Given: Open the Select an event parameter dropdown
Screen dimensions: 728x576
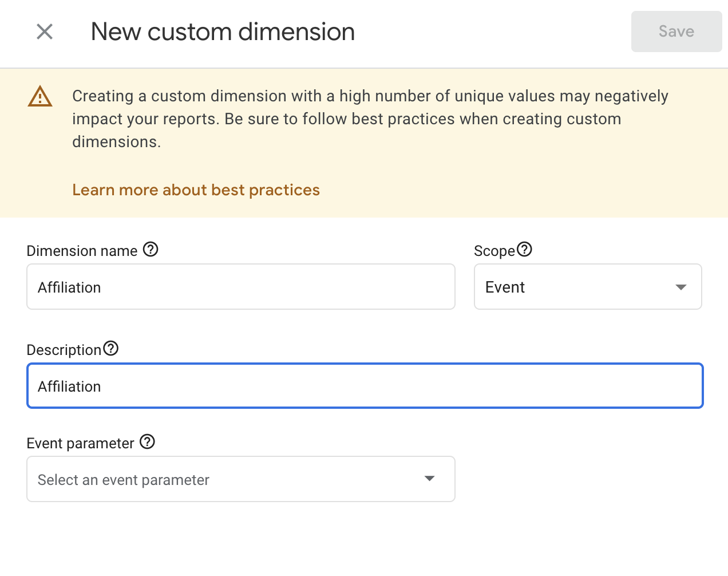Looking at the screenshot, I should (x=241, y=479).
